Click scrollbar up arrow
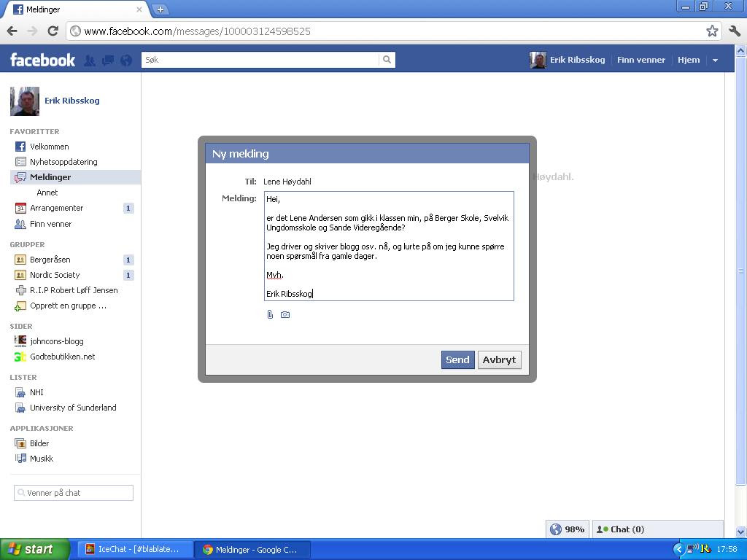Screen dimensions: 747x560 pos(740,50)
